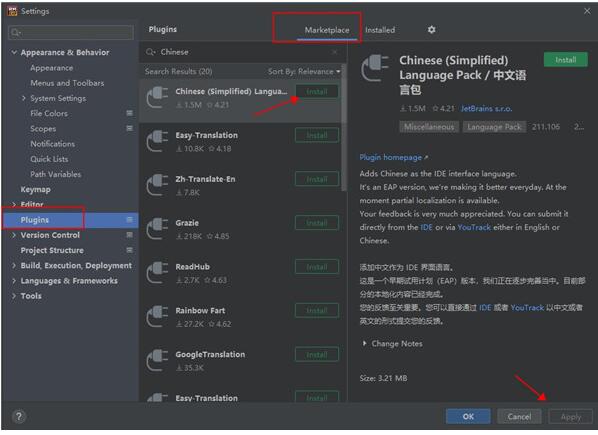The image size is (598, 435).
Task: Click the Cancel button
Action: (519, 417)
